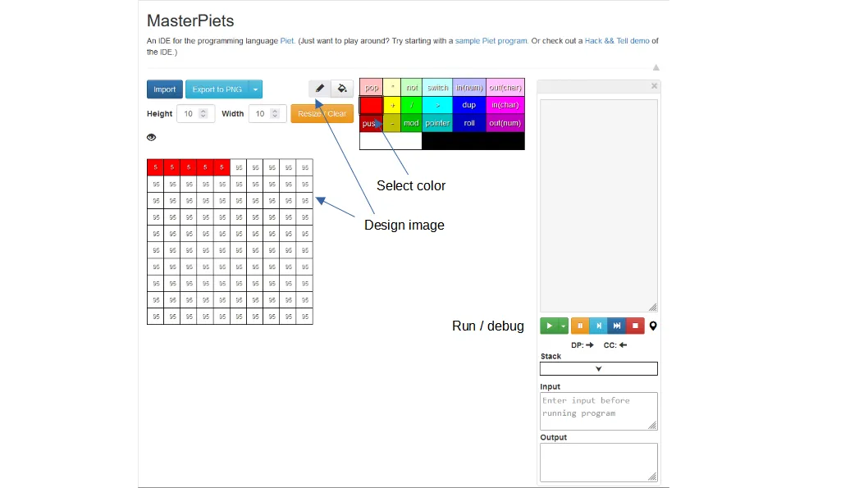
Task: Select the dark yellow - swatch
Action: pos(392,123)
